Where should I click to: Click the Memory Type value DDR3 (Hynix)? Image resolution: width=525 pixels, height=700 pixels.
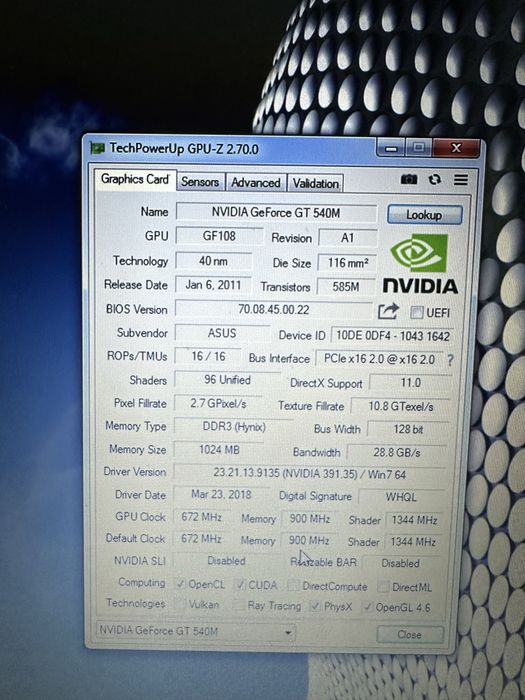[233, 426]
